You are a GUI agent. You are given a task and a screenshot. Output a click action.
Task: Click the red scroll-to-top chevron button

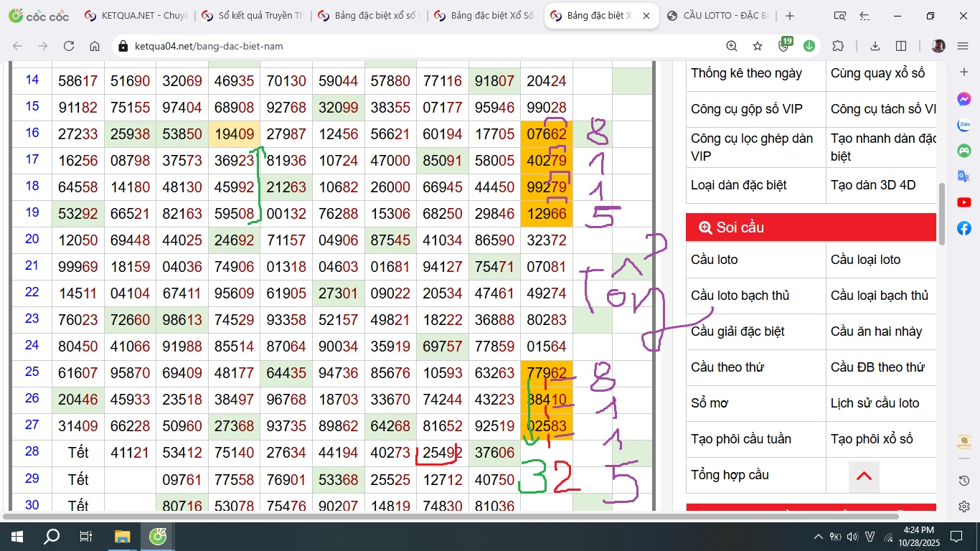click(864, 475)
